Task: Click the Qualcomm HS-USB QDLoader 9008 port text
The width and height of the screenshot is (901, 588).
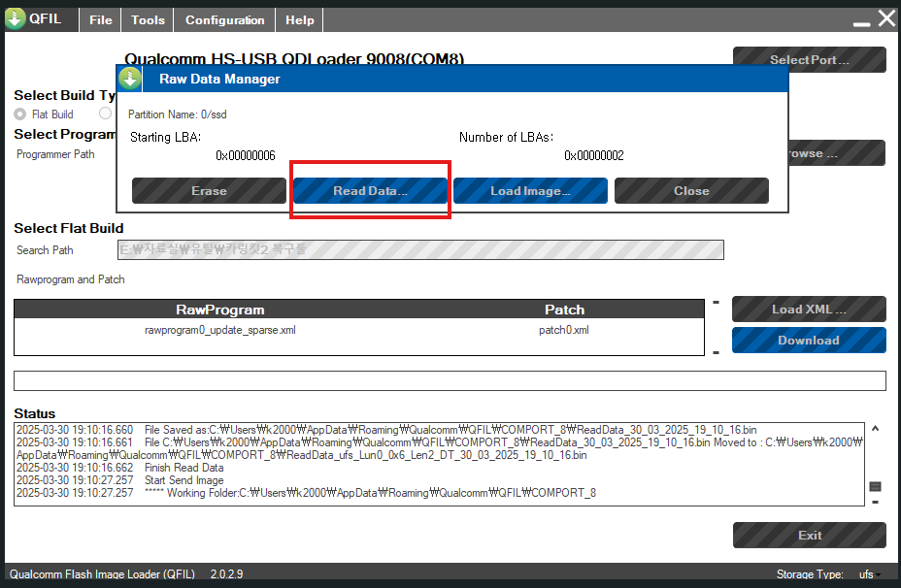Action: click(294, 58)
